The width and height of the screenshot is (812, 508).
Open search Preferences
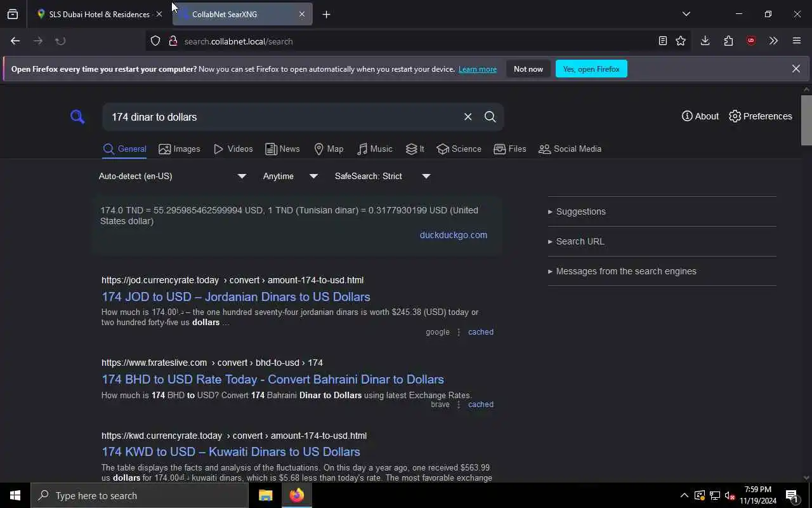[x=761, y=116]
